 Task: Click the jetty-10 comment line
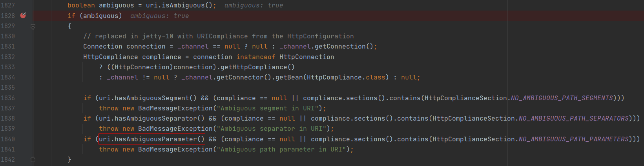218,36
